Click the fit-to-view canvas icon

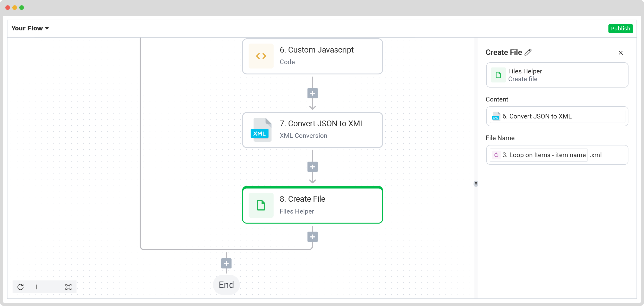click(x=68, y=287)
